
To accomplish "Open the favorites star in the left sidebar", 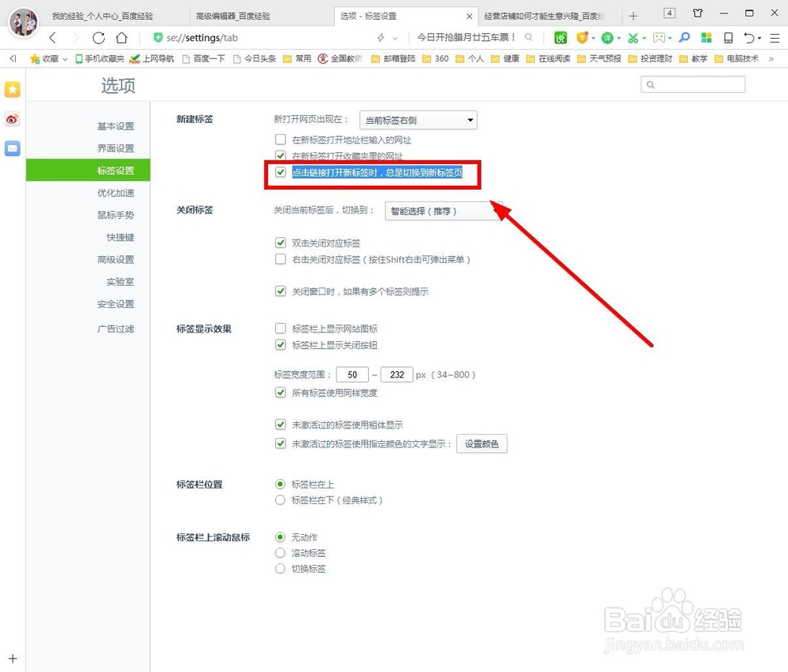I will coord(12,89).
